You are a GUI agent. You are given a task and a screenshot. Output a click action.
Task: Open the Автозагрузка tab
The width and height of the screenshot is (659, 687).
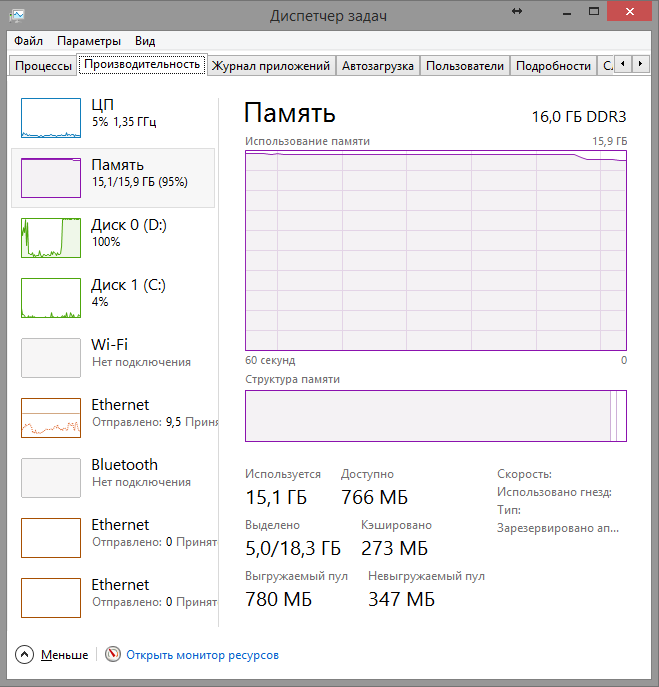378,66
